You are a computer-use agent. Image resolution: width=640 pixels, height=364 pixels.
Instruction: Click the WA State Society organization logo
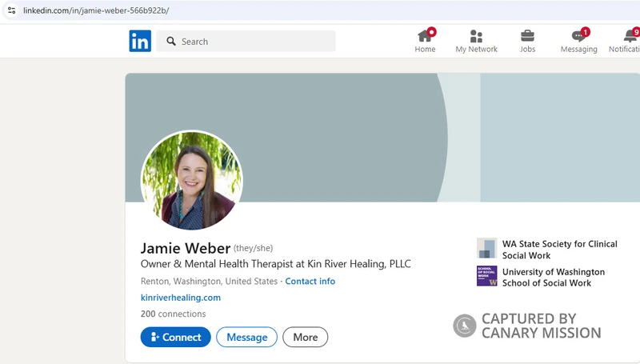[x=486, y=248]
